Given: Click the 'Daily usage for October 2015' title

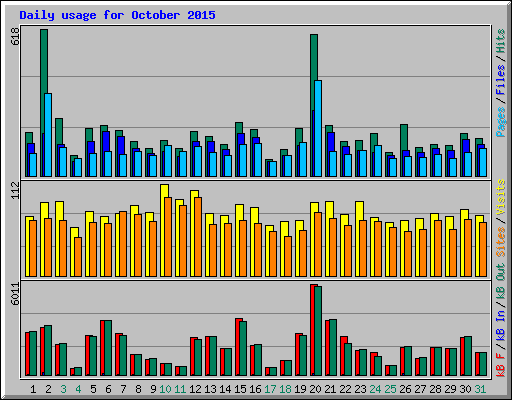Looking at the screenshot, I should coord(117,15).
